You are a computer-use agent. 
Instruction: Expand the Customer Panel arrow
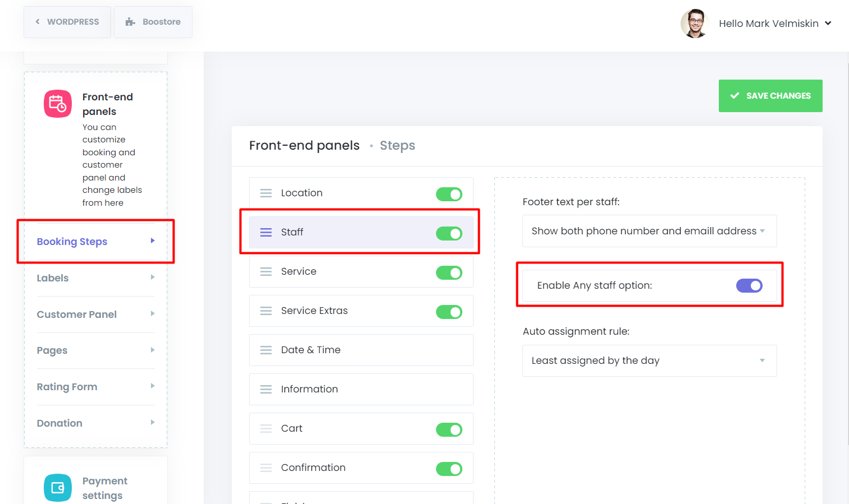[153, 313]
